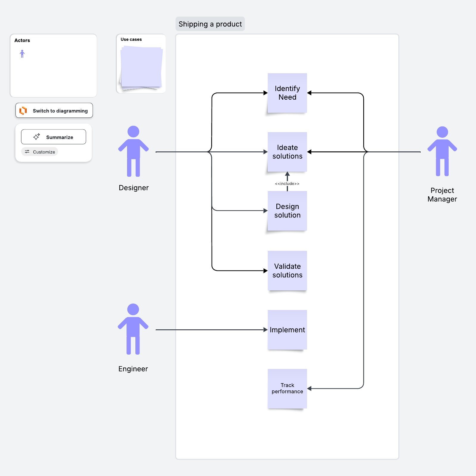Select the Shipping a product title label

click(210, 24)
